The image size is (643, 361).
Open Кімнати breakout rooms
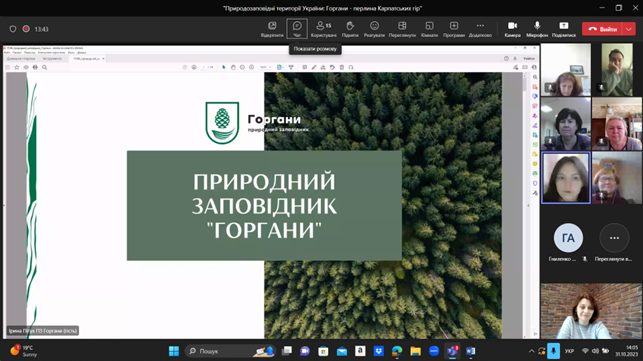[x=429, y=29]
